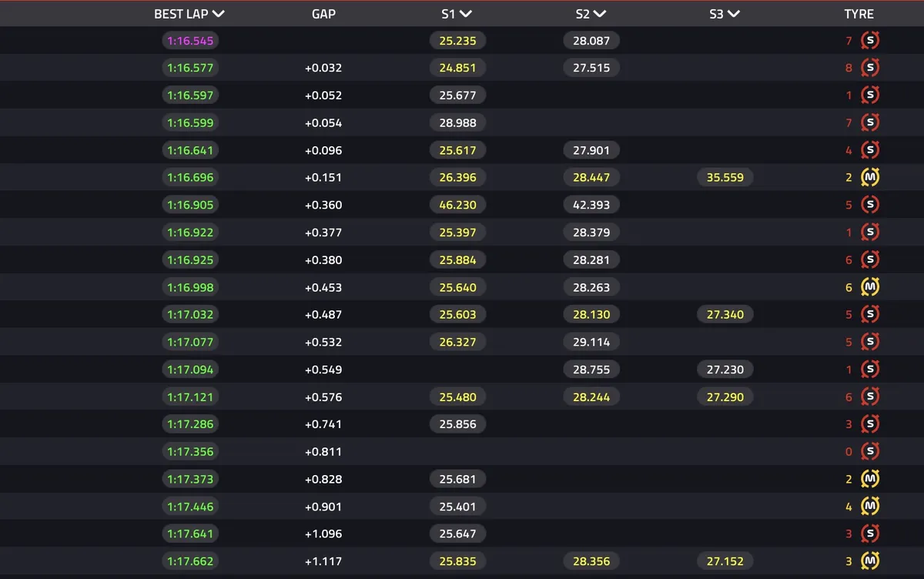This screenshot has width=924, height=579.
Task: Click the gap value +0.360
Action: tap(323, 205)
